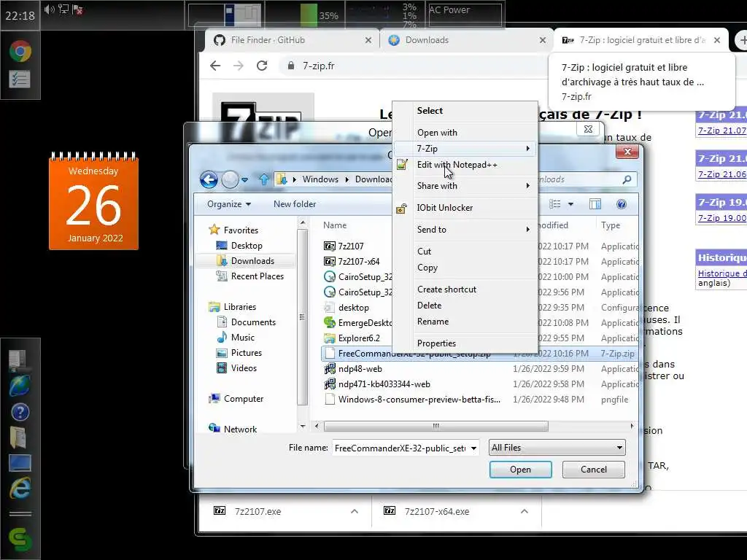Choose Create shortcut in context menu
Image resolution: width=747 pixels, height=560 pixels.
[x=465, y=289]
